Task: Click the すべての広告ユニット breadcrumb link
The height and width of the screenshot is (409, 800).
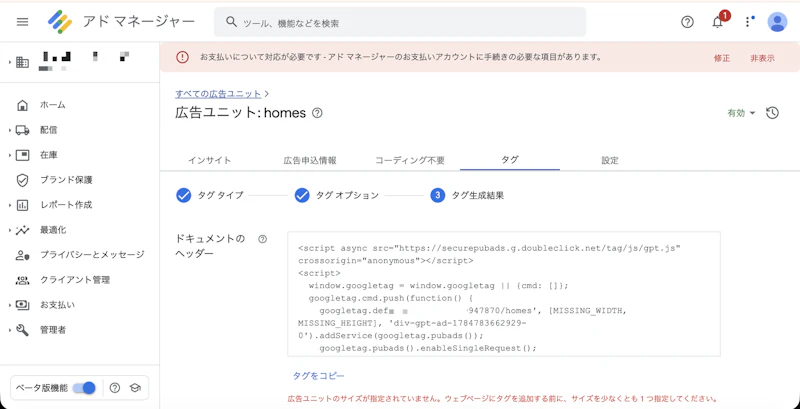Action: tap(218, 94)
